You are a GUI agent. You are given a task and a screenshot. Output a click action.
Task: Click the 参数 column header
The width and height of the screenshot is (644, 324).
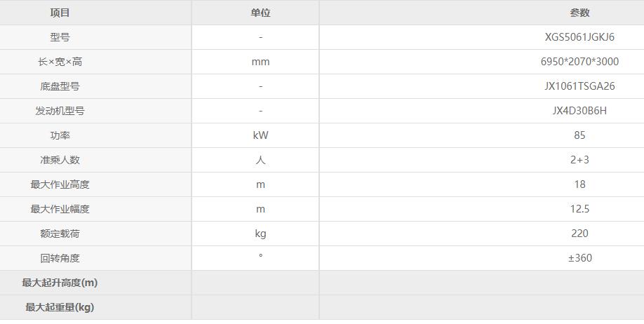[579, 13]
